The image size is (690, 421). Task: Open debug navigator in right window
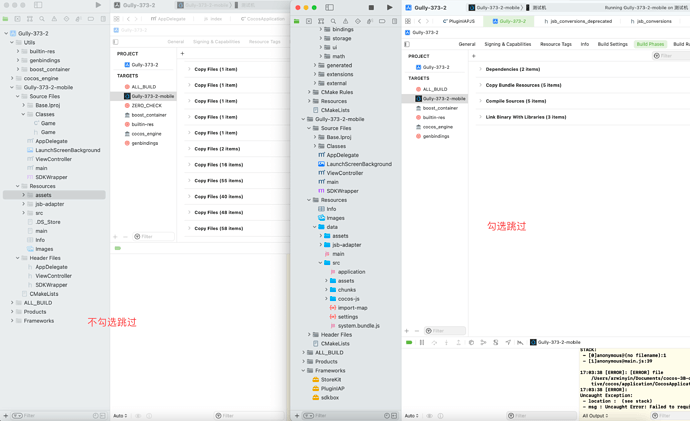click(x=370, y=21)
